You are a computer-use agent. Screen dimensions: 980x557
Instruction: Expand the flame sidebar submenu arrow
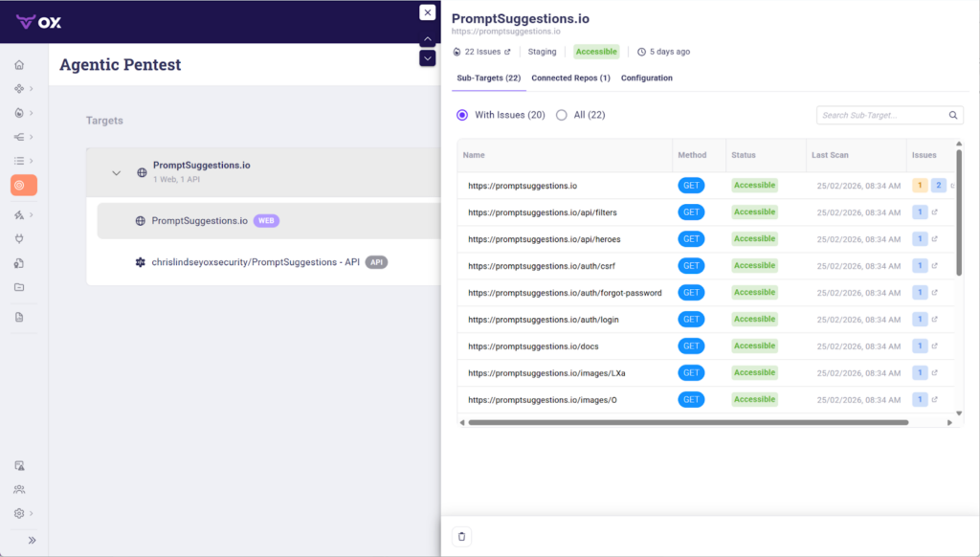click(32, 113)
